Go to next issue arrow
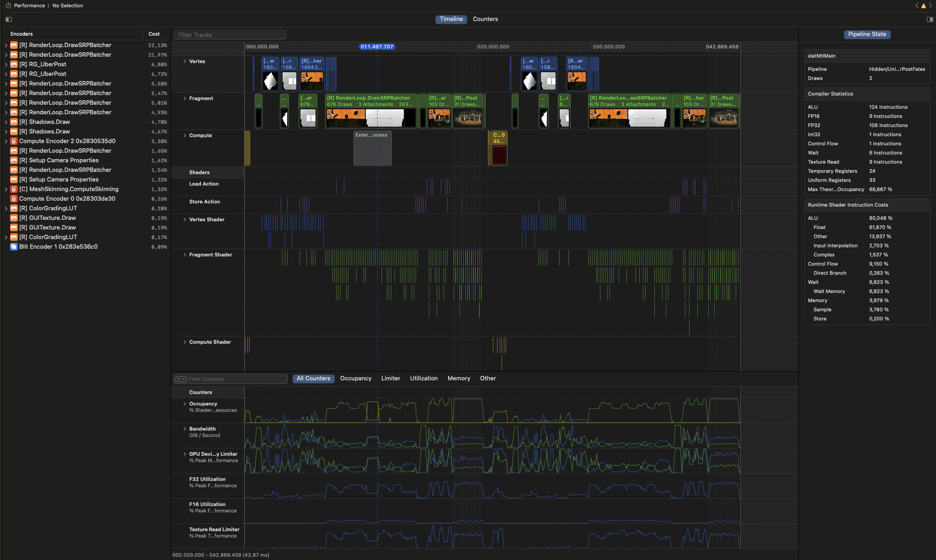The height and width of the screenshot is (560, 936). [x=930, y=6]
